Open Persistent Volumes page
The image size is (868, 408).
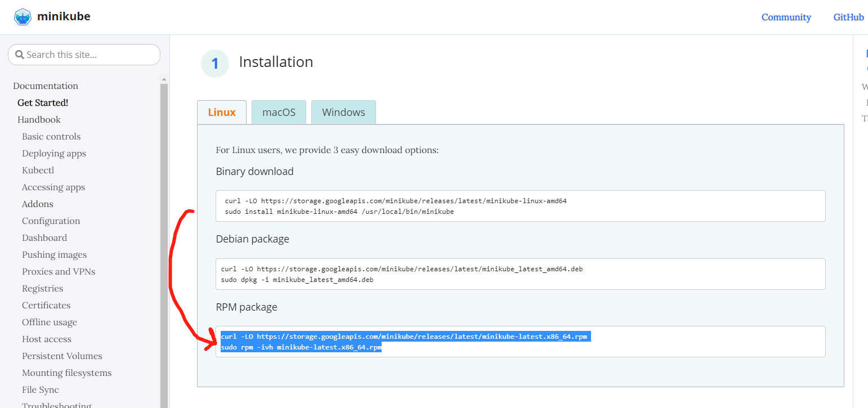pyautogui.click(x=62, y=356)
